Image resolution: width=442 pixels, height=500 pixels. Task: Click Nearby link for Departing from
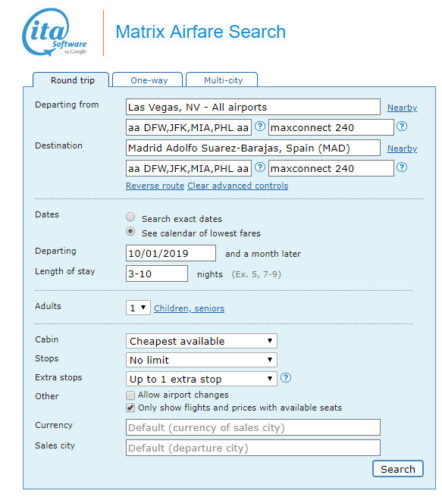402,108
